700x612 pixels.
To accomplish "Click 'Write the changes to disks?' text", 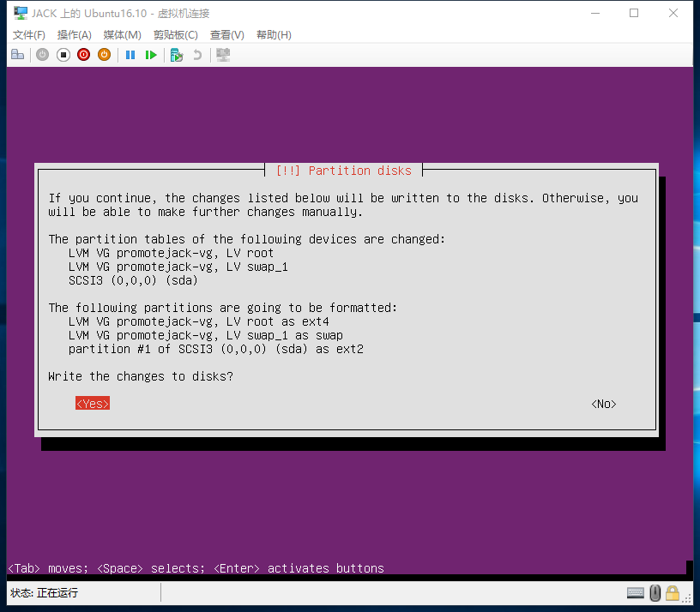I will tap(141, 376).
